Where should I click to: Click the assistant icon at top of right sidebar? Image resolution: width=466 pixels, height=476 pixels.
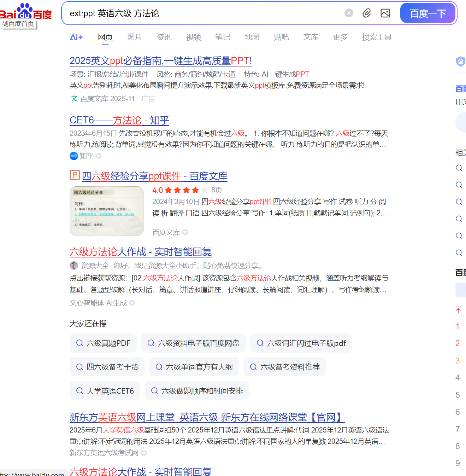click(460, 61)
